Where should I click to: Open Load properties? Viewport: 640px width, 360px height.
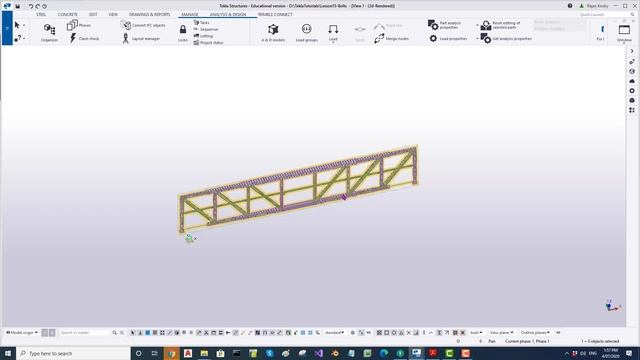pyautogui.click(x=447, y=38)
